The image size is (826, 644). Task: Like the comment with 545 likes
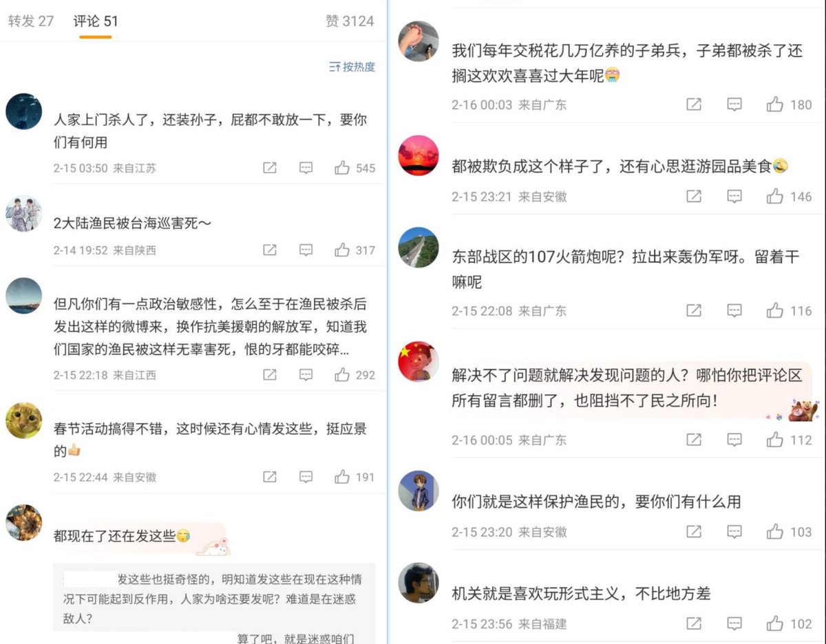[342, 168]
